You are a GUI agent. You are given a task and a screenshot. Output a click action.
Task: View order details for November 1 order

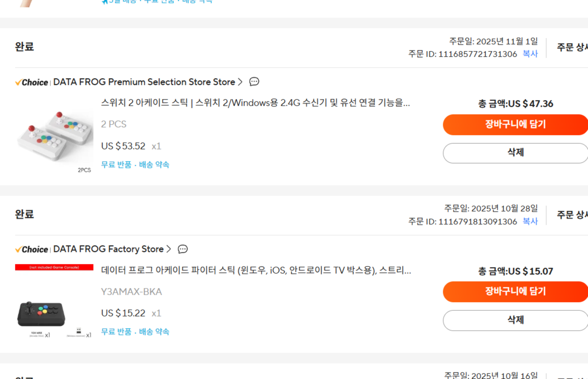pos(572,47)
